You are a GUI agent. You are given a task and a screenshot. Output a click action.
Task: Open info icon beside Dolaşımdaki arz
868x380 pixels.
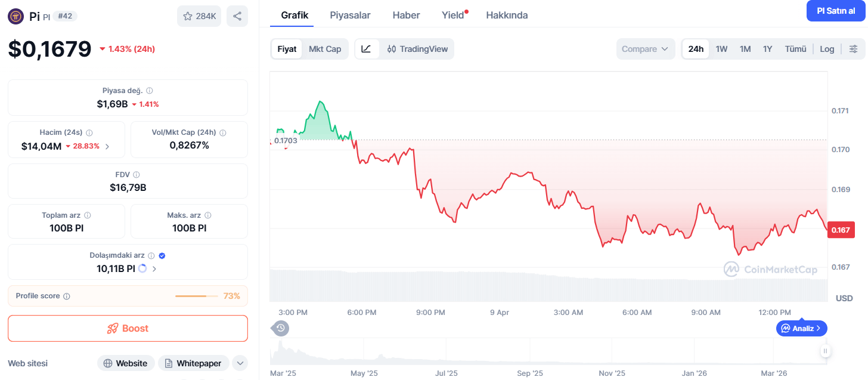pos(151,255)
